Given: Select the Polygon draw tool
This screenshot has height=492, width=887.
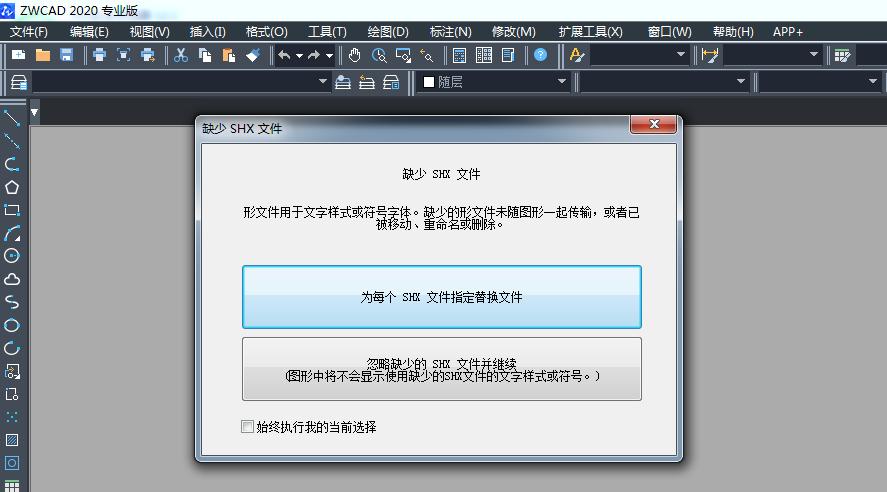Looking at the screenshot, I should point(12,187).
